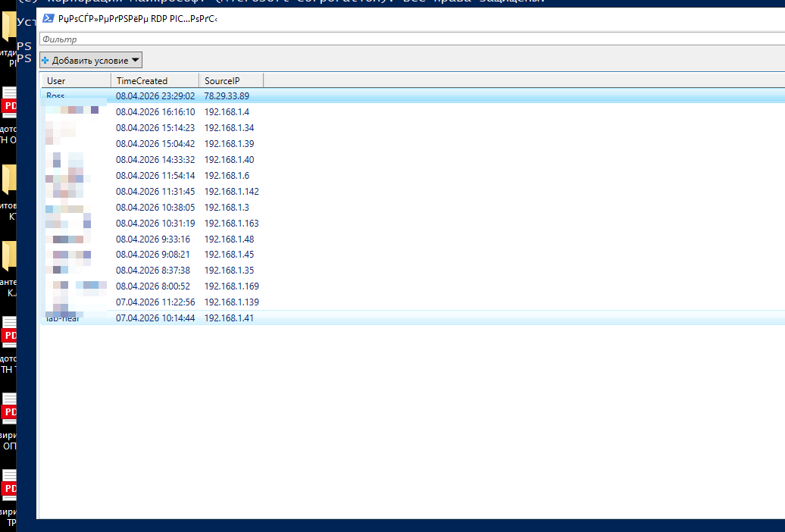Select the row with source IP 78.29.33.89
This screenshot has height=532, width=785.
pyautogui.click(x=227, y=96)
